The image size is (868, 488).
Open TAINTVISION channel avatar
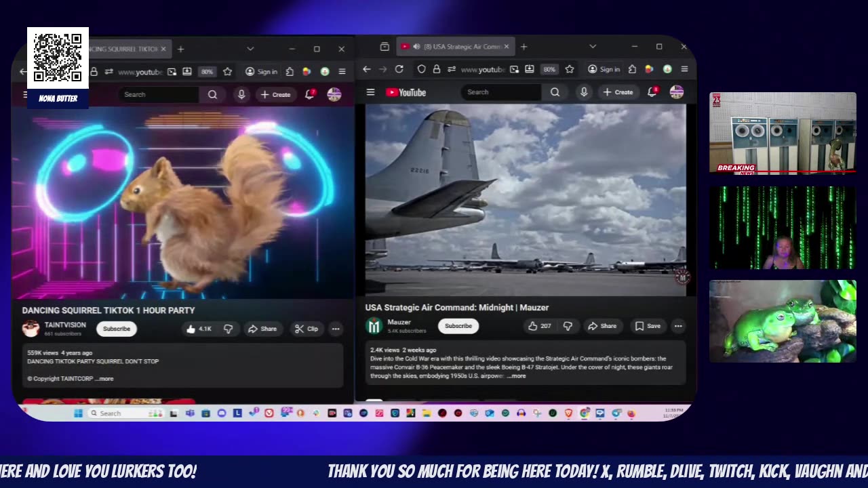click(31, 329)
